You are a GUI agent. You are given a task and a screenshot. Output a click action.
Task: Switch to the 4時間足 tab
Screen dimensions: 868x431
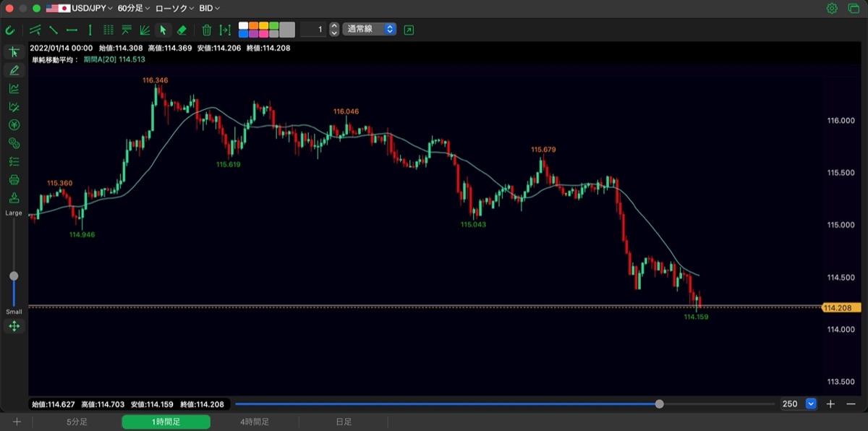[255, 422]
